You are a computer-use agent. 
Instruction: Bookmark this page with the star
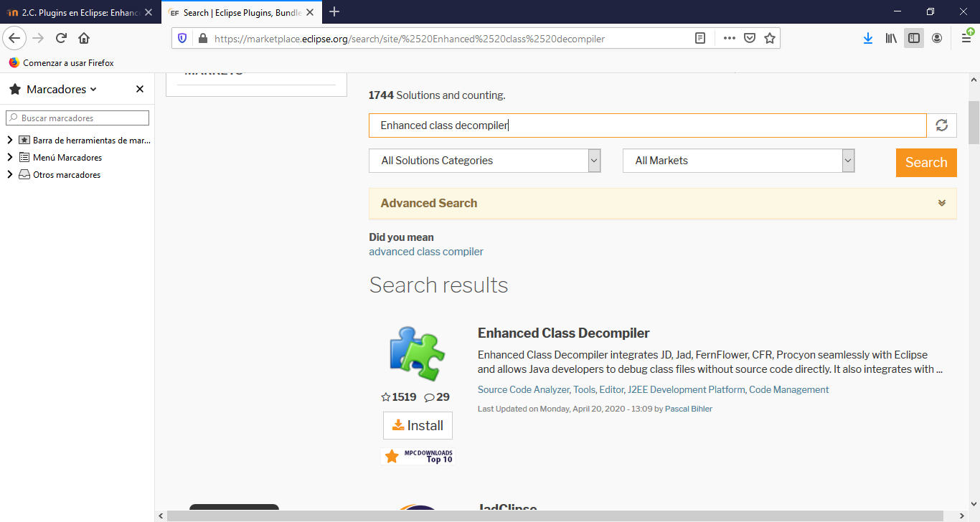(770, 39)
